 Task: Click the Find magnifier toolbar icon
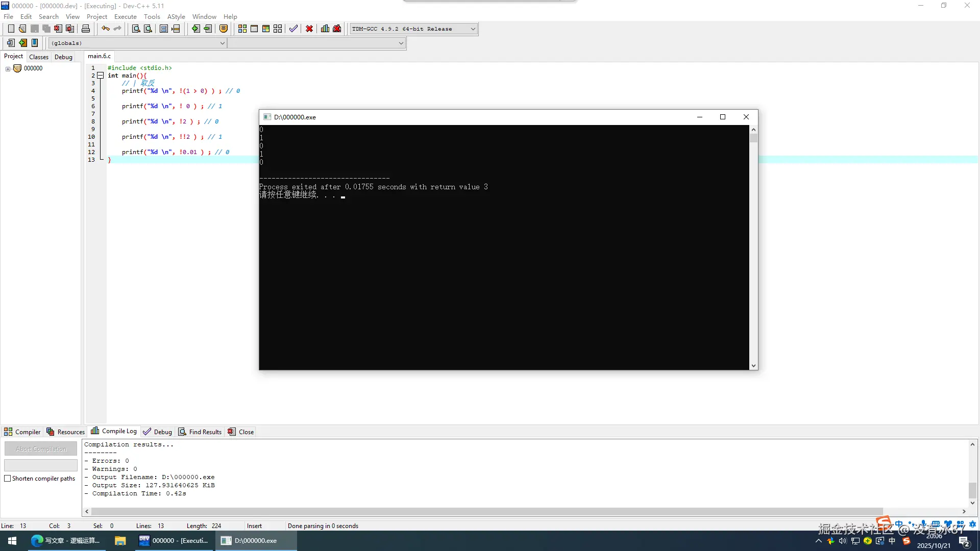click(x=136, y=29)
